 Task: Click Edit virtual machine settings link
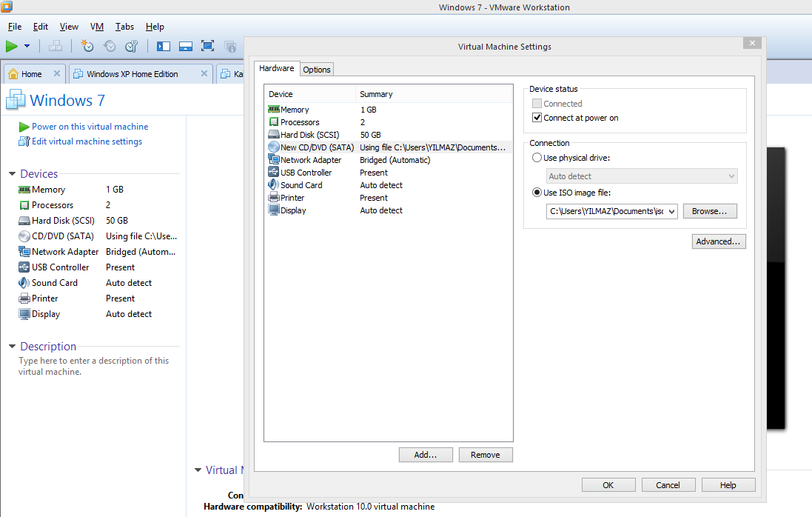pyautogui.click(x=87, y=141)
